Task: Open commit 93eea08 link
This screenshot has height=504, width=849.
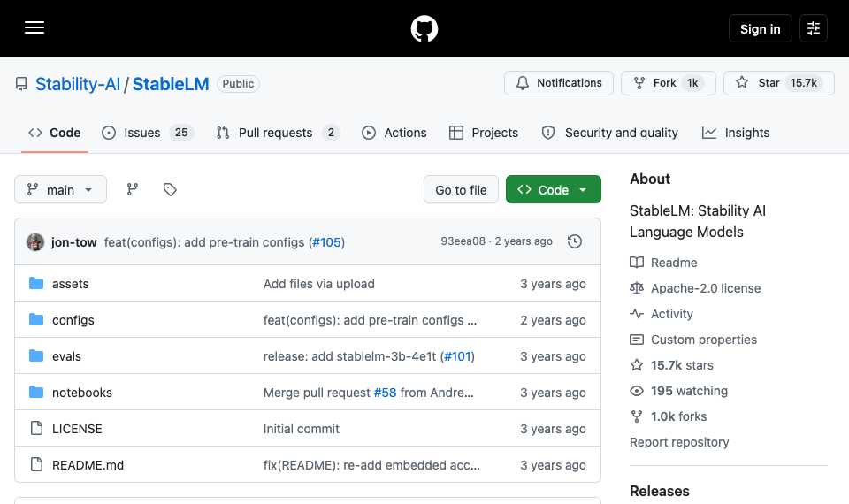Action: pos(463,241)
